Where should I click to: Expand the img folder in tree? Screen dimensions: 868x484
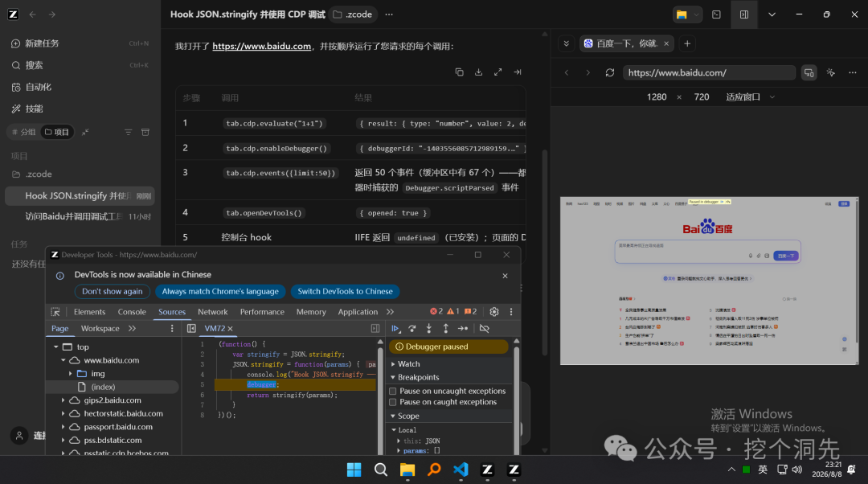(70, 374)
